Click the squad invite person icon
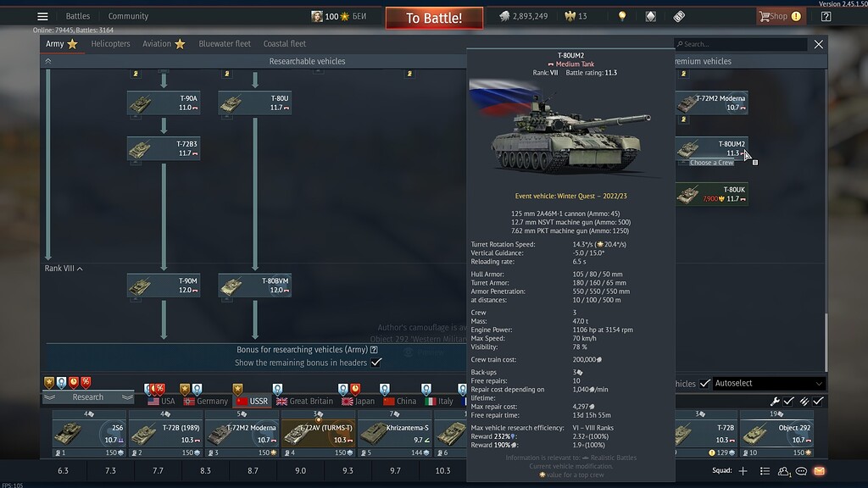868x488 pixels. [783, 471]
